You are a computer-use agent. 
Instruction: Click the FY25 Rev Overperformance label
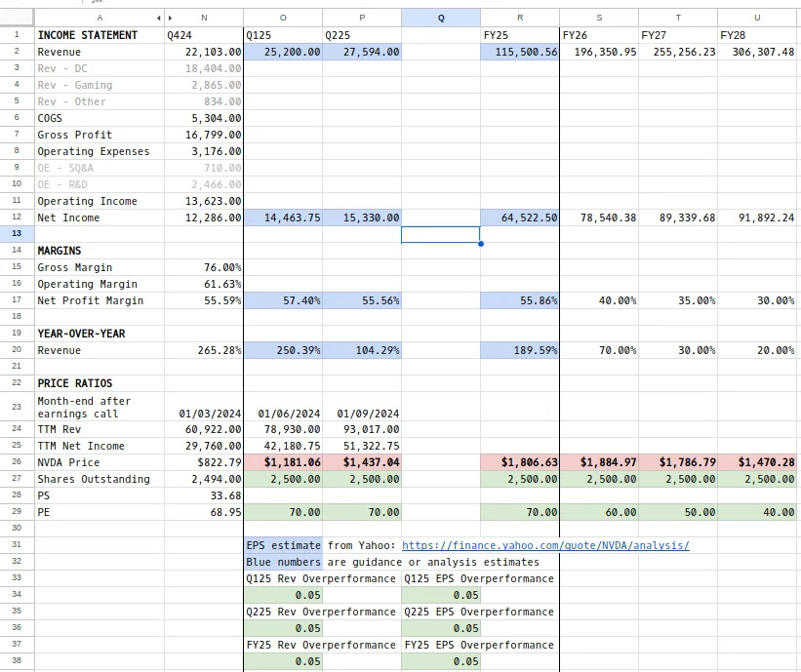[321, 645]
